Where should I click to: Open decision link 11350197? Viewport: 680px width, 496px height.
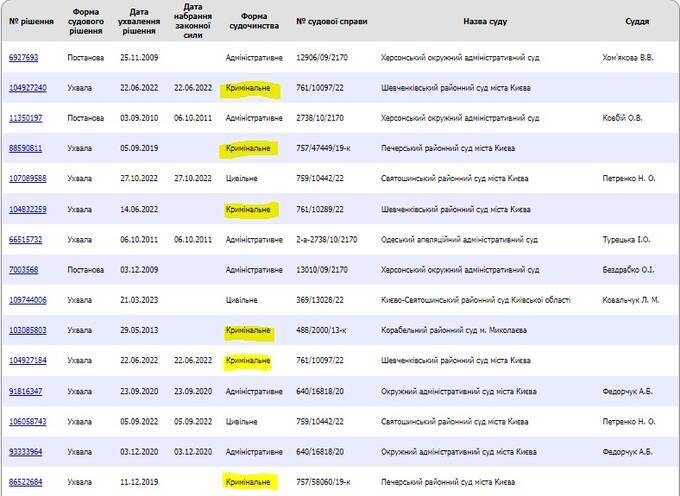point(26,118)
